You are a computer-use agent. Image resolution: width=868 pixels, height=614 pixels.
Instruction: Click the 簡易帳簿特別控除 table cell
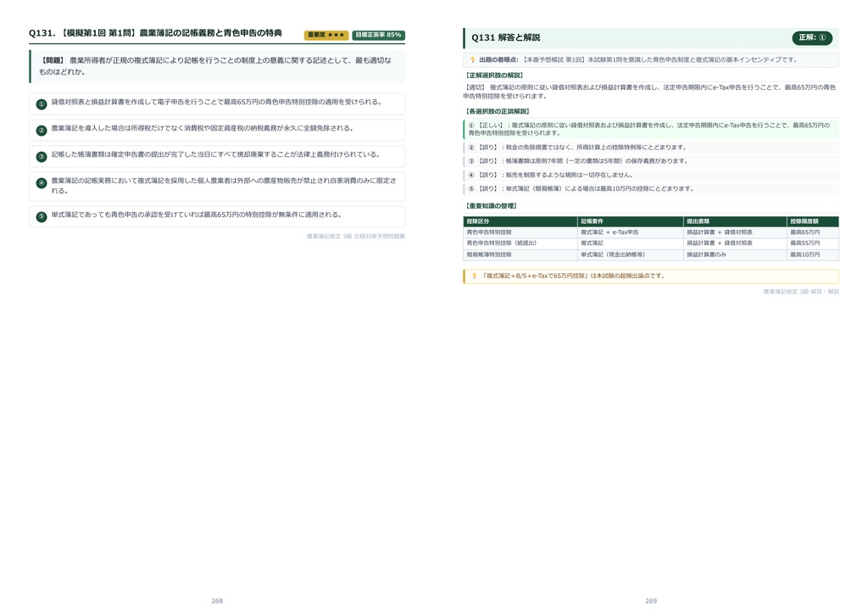[520, 254]
